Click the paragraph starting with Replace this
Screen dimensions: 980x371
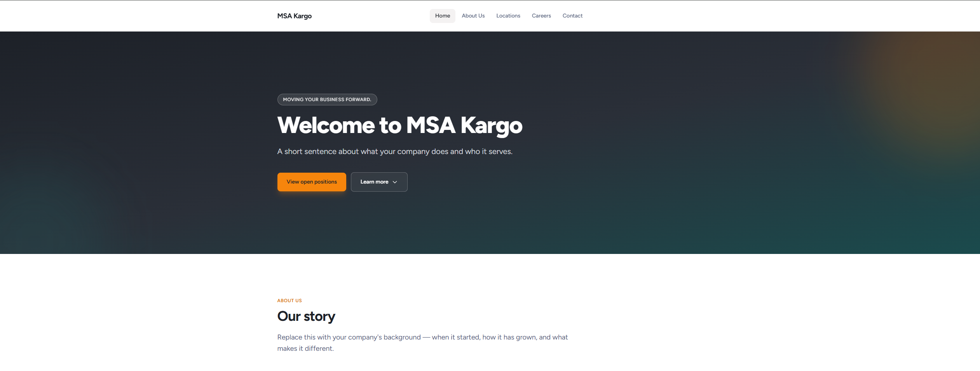click(422, 343)
